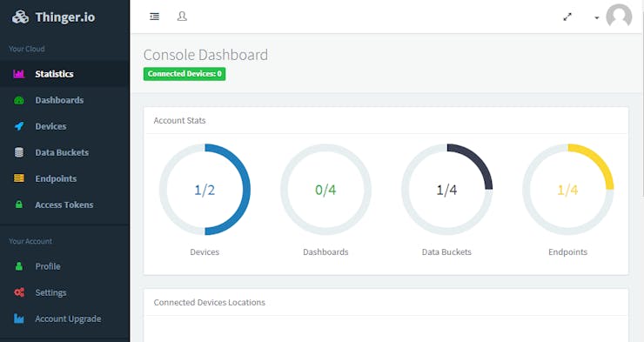Click the Console Dashboard heading

click(x=205, y=55)
